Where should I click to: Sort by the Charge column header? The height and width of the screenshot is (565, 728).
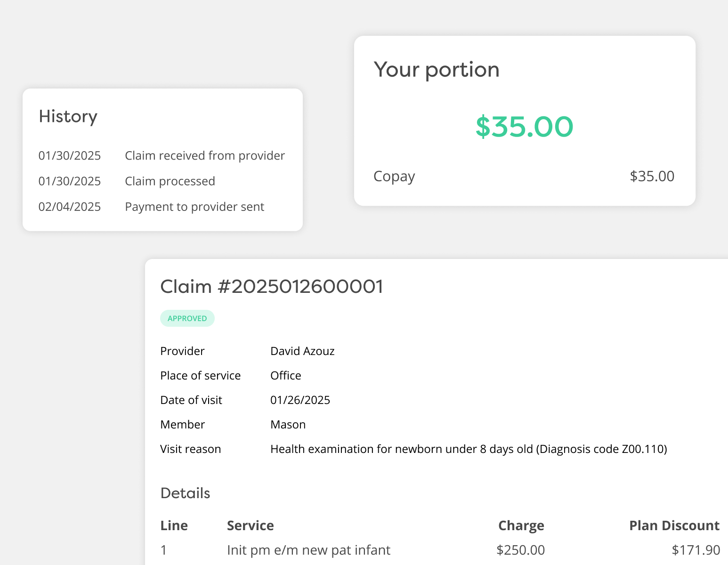point(521,525)
